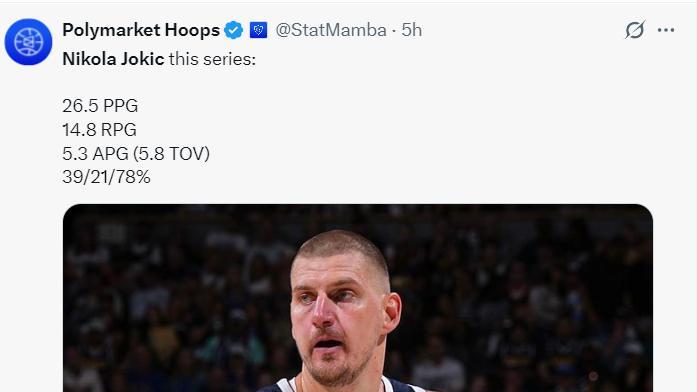Open Grok explain-this-post icon
This screenshot has width=697, height=392.
[x=634, y=30]
